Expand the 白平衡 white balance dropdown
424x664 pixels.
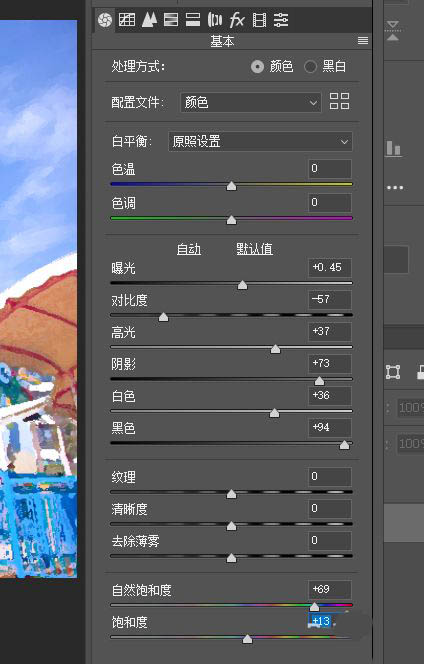[x=260, y=141]
